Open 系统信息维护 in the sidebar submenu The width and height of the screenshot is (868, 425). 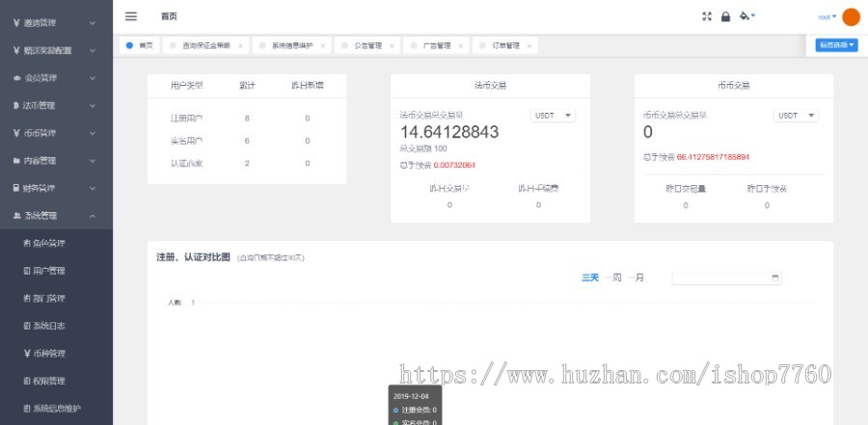click(x=57, y=409)
